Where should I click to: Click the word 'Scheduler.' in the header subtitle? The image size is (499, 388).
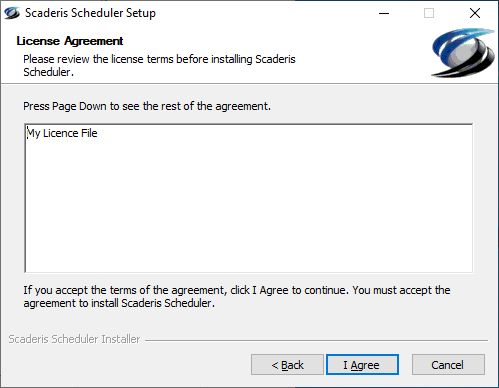tap(48, 72)
